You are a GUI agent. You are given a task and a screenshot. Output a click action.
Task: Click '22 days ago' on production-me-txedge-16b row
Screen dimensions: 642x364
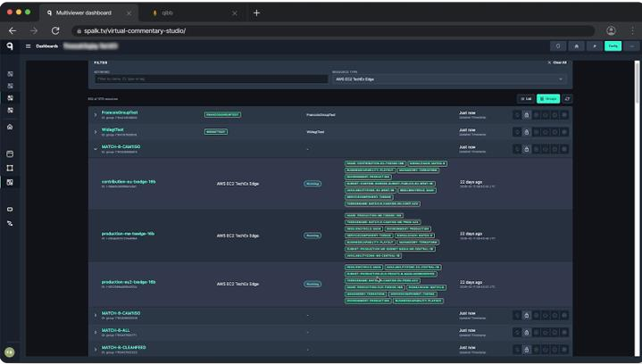click(x=471, y=234)
